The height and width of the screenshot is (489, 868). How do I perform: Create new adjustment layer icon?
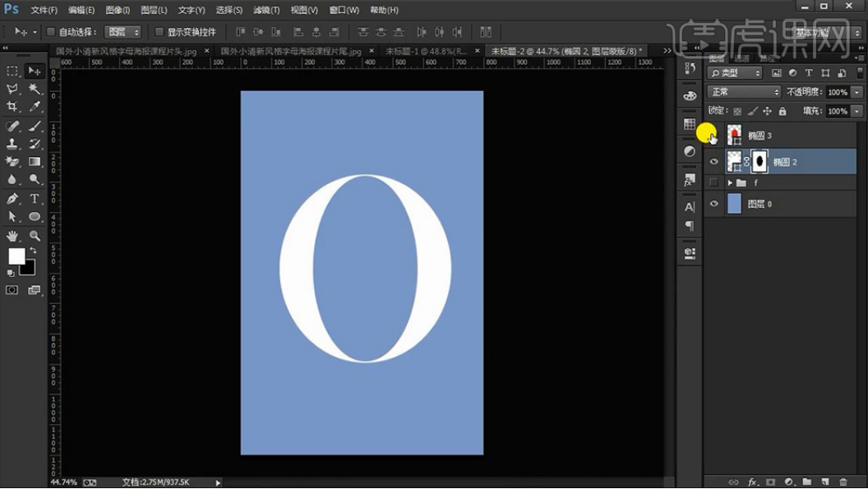[x=789, y=482]
